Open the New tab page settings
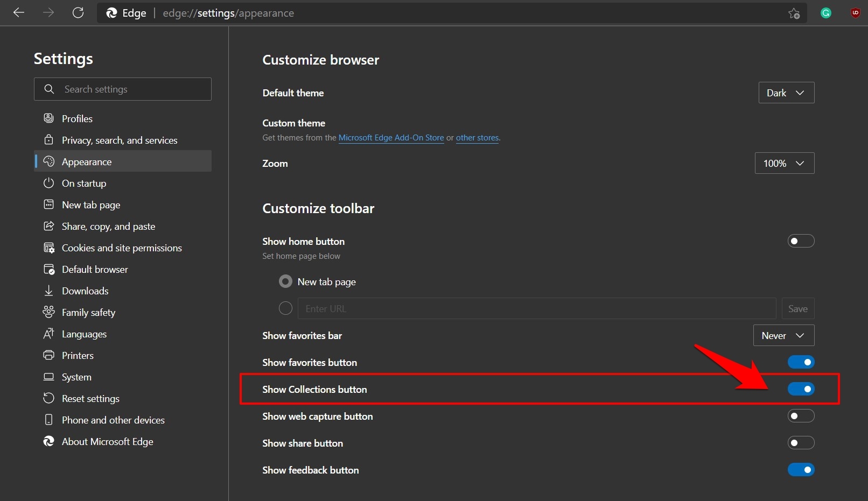 123,204
